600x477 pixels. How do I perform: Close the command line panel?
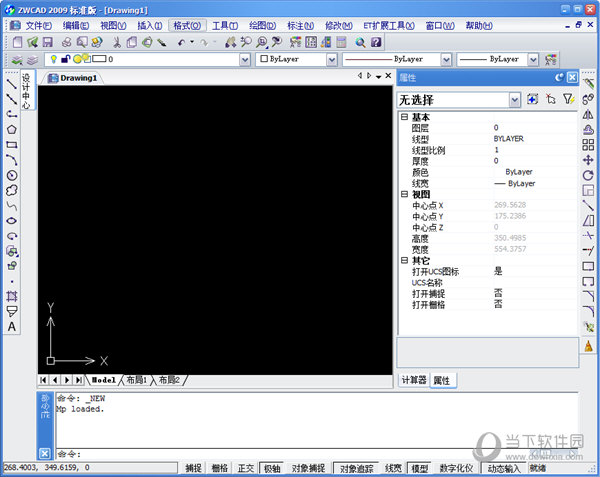point(45,454)
